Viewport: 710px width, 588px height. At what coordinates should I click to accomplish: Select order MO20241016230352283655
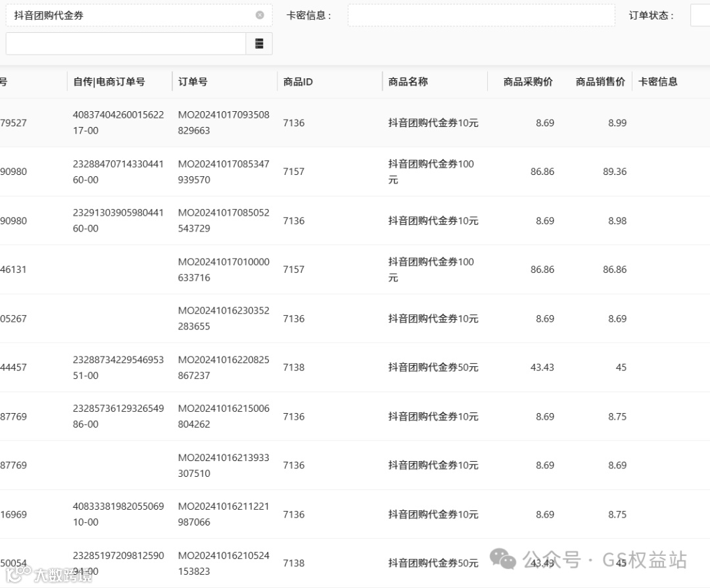(224, 318)
